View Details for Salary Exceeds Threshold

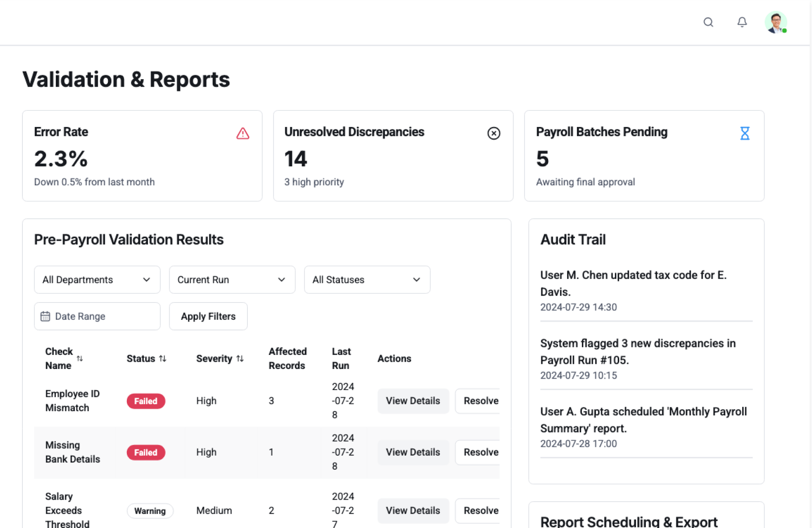(413, 510)
